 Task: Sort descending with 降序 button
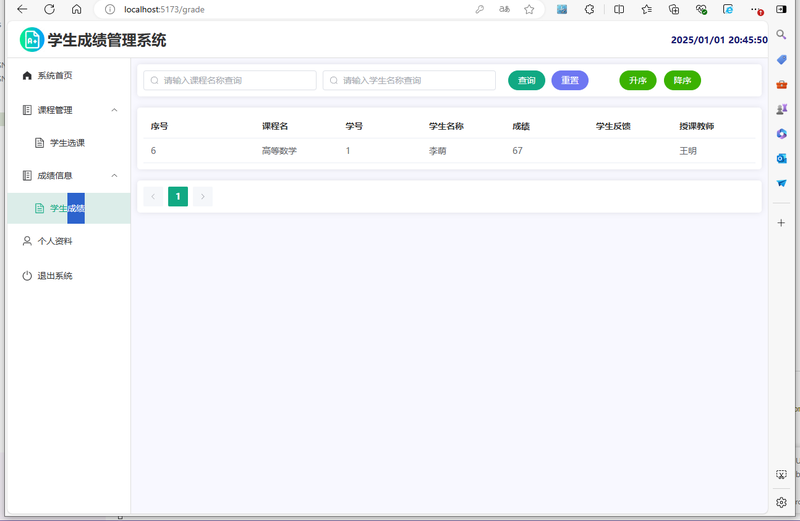click(682, 81)
